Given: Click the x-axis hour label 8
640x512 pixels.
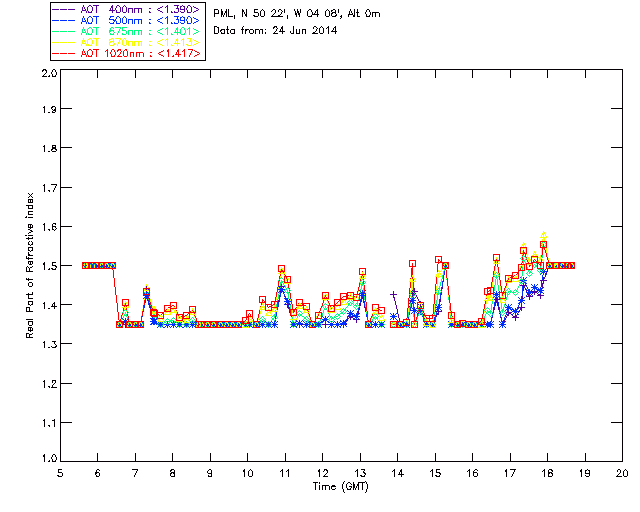Looking at the screenshot, I should click(173, 473).
